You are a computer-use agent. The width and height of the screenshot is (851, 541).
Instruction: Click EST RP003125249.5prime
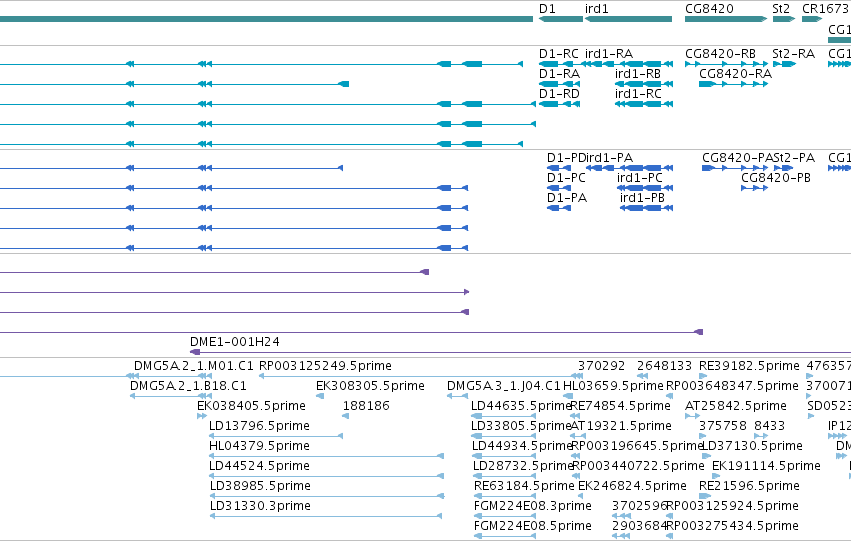421,376
